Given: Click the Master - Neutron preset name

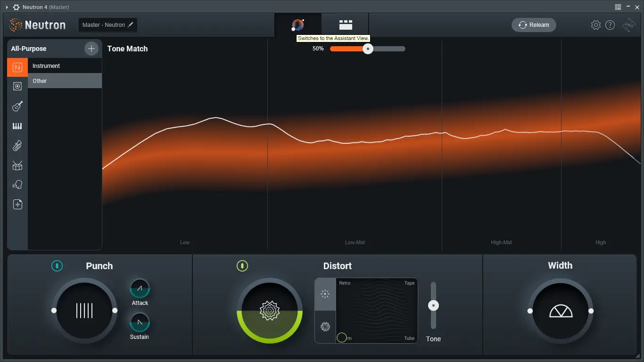Looking at the screenshot, I should [104, 25].
